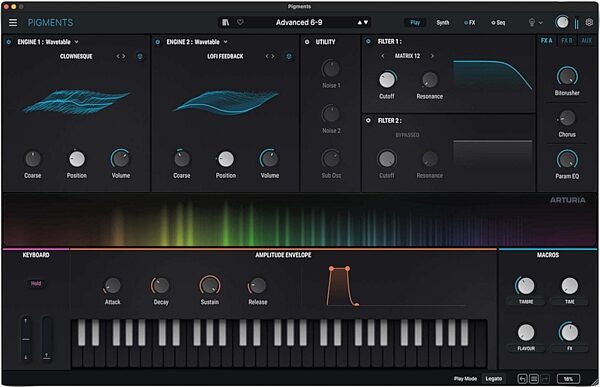Screen dimensions: 600x387
Task: Toggle the keyboard Hold button
Action: (x=36, y=284)
